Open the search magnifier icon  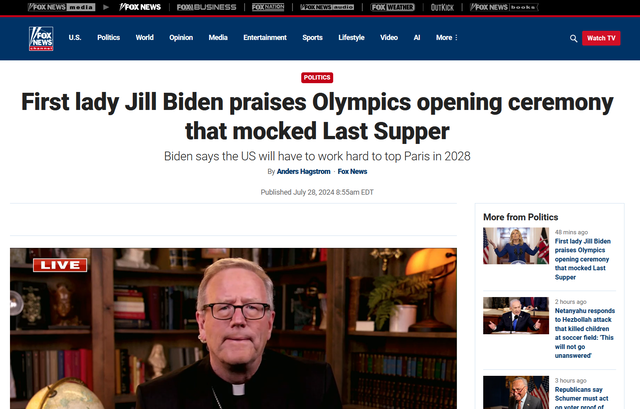coord(573,38)
